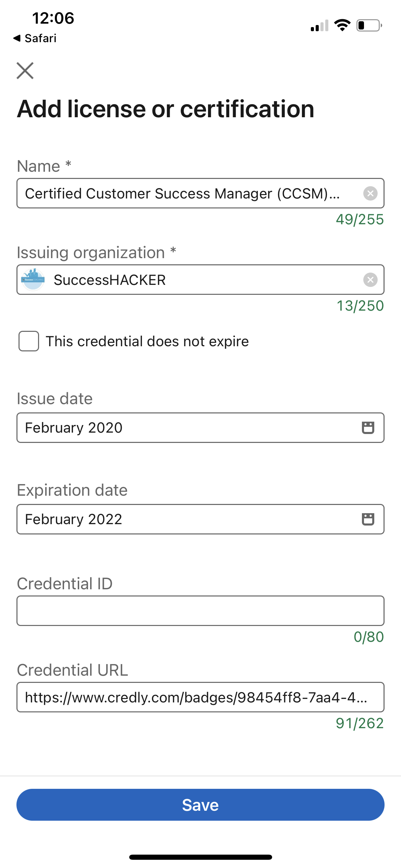Focus the empty Credential ID field
Viewport: 401px width, 868px height.
tap(200, 611)
